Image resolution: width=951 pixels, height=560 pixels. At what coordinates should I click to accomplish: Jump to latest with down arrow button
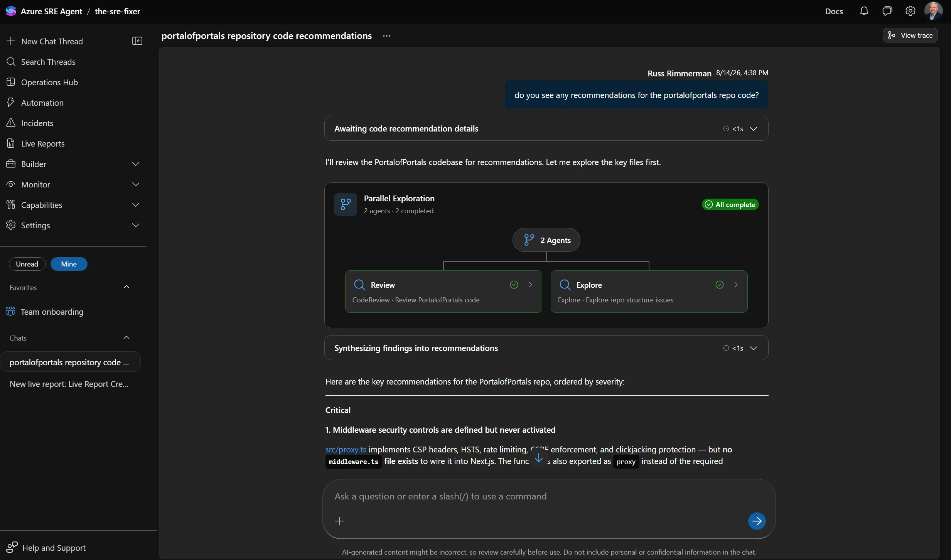pos(539,458)
